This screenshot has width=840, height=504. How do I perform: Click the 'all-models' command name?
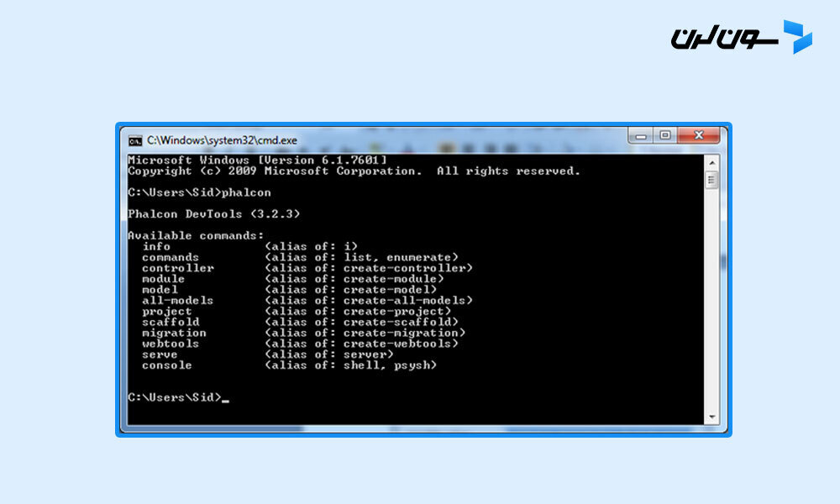point(178,301)
